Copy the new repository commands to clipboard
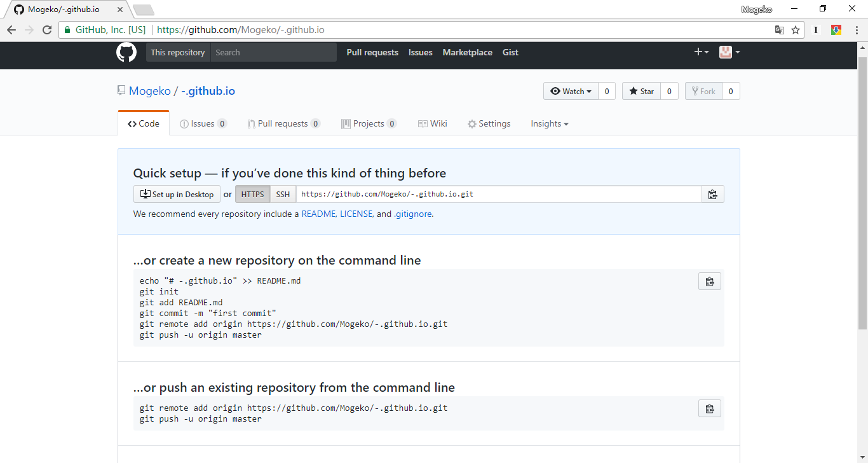The width and height of the screenshot is (868, 463). (x=709, y=281)
